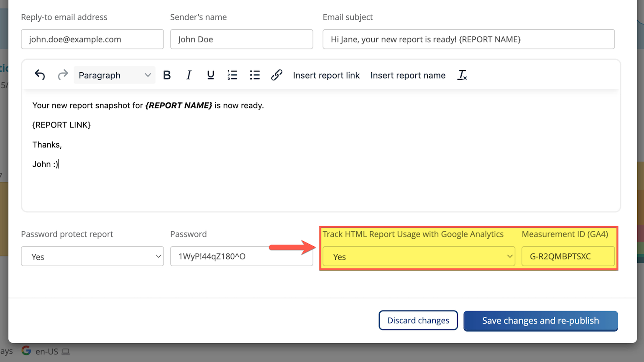Insert a bulleted list into the email

[x=255, y=75]
